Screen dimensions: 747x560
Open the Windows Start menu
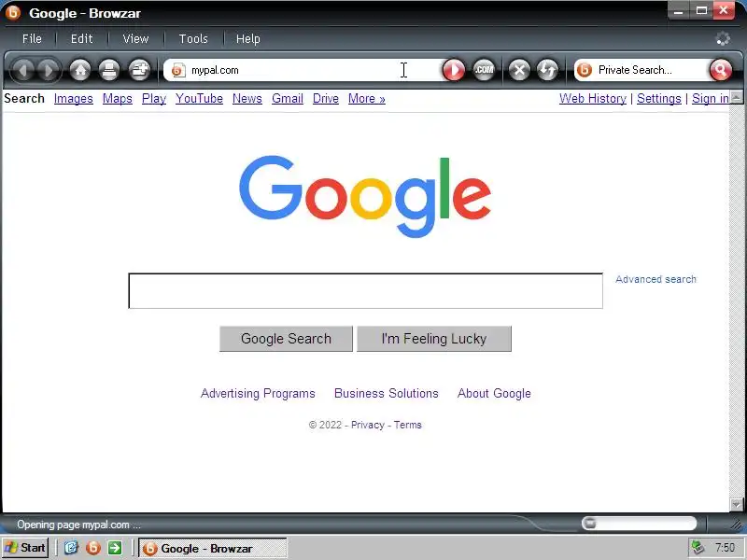(x=25, y=548)
